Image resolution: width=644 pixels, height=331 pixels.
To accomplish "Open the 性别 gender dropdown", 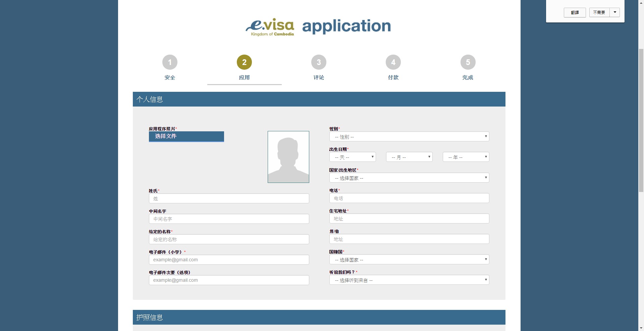I will (409, 137).
